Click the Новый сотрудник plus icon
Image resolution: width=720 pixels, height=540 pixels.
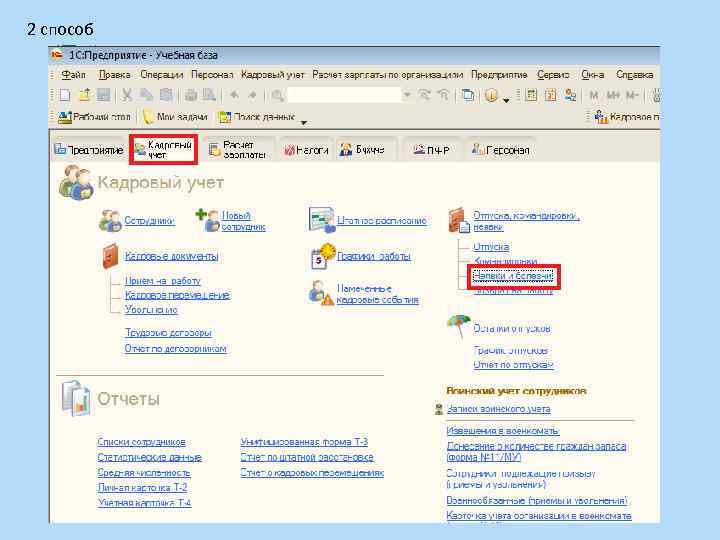point(208,220)
